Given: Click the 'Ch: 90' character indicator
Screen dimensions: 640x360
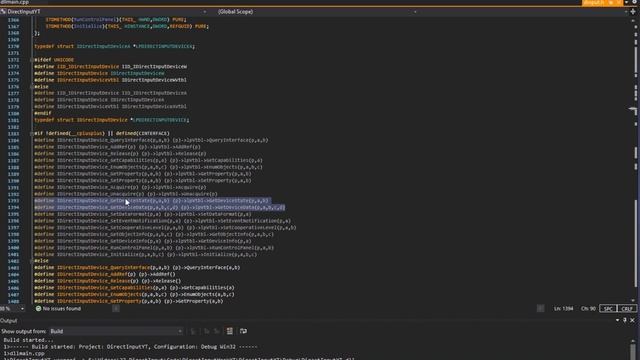Looking at the screenshot, I should point(588,309).
